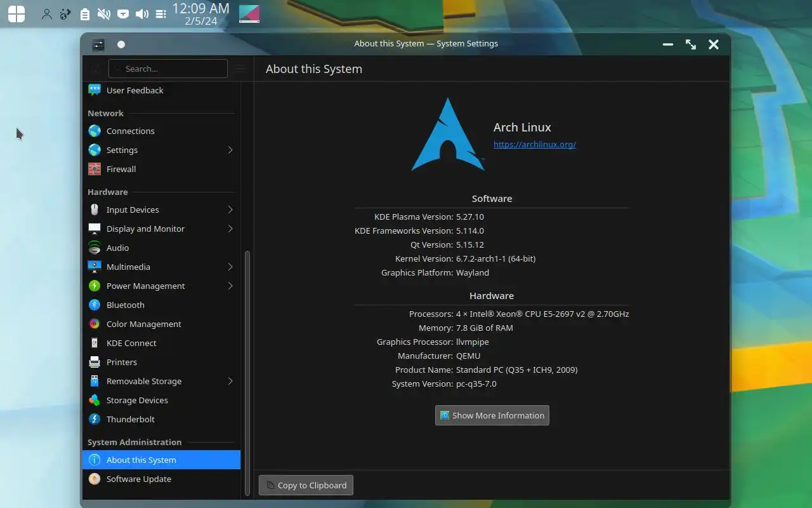
Task: Click the desktop preview icon right of clock
Action: tap(249, 14)
